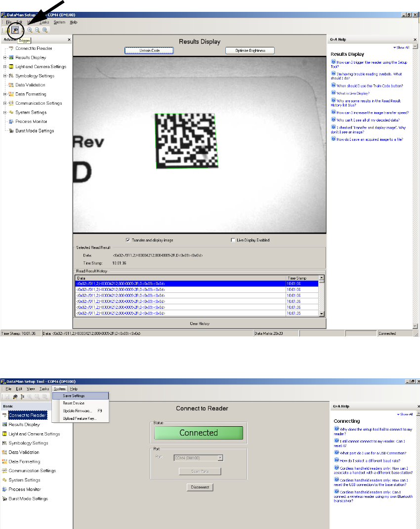
Task: Click zoom-to-fit icon in Results Display window toolbar
Action: click(44, 30)
